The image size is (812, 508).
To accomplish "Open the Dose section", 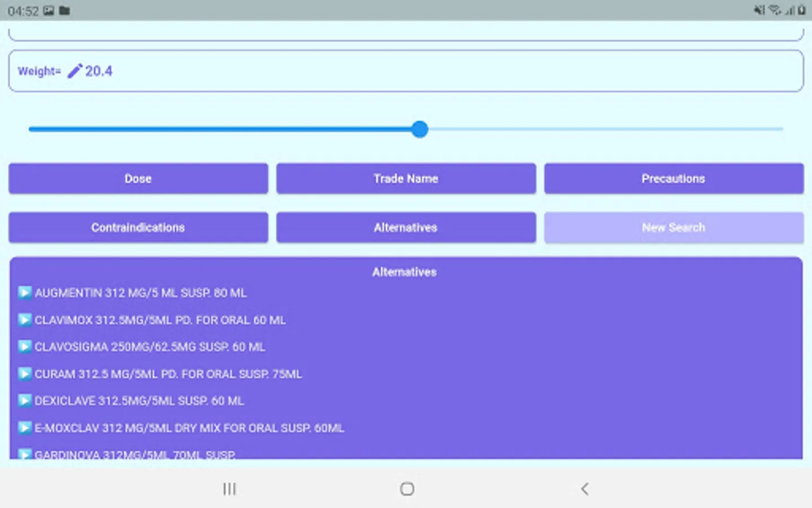I will [x=138, y=178].
